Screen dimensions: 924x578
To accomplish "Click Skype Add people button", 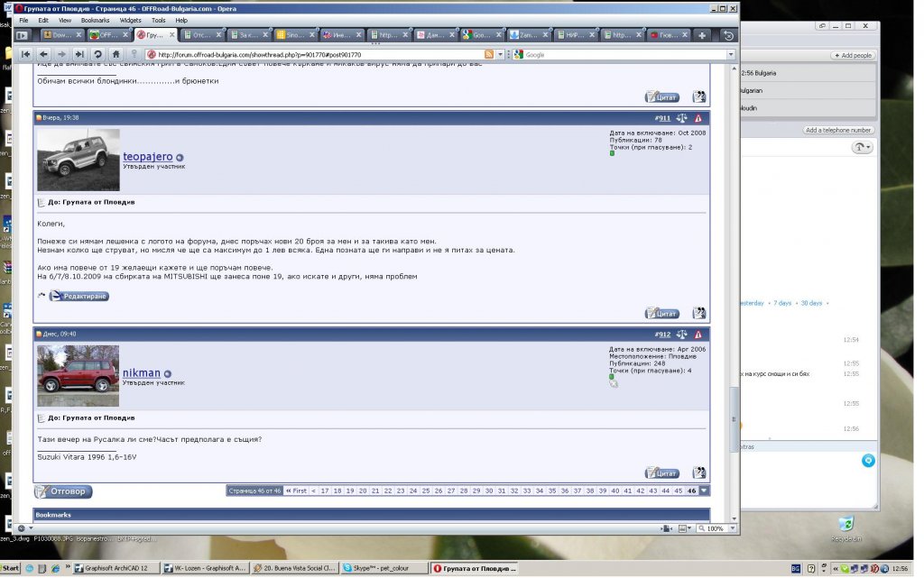I will (x=853, y=55).
